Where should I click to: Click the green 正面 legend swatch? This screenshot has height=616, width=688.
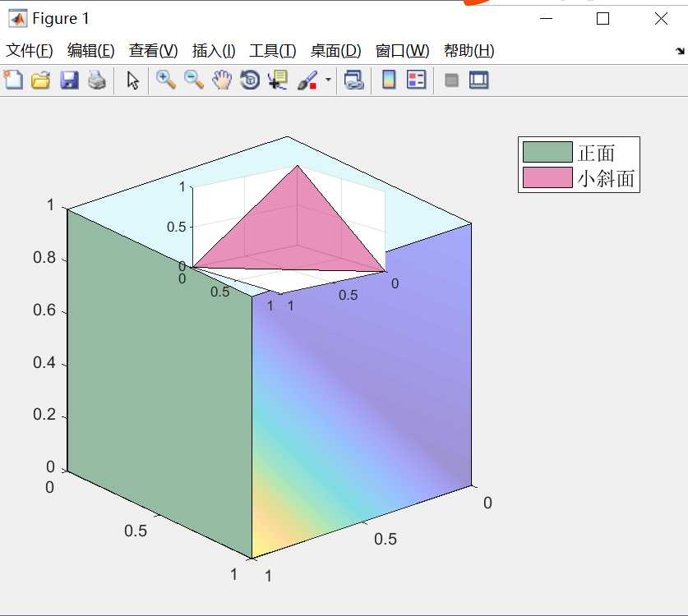tap(547, 152)
